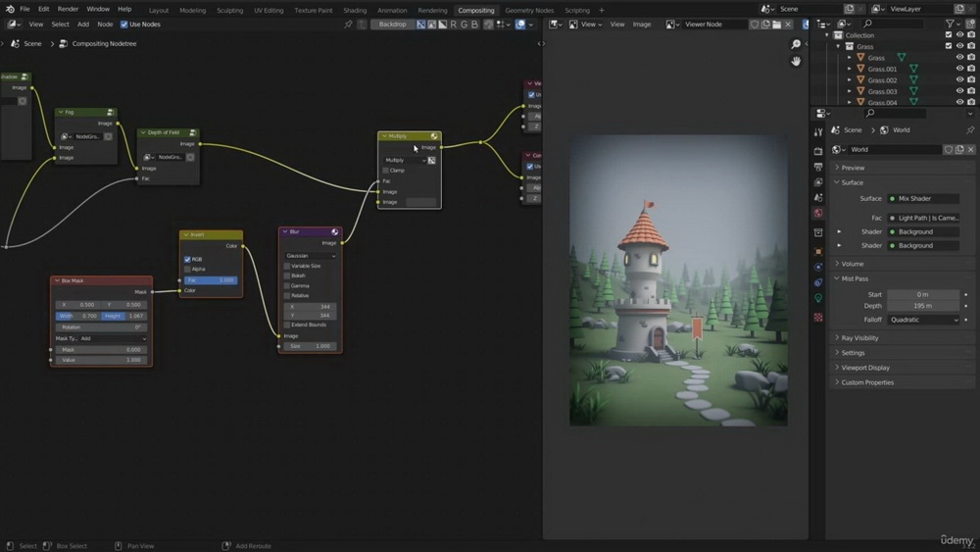The height and width of the screenshot is (552, 980).
Task: Toggle Clamp checkbox in Multiply node
Action: tap(386, 171)
